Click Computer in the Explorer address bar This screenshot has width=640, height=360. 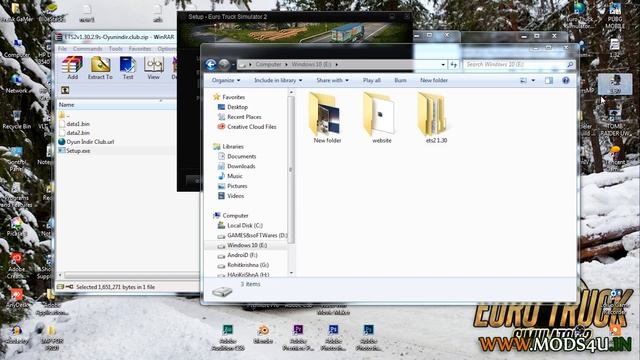(x=268, y=64)
